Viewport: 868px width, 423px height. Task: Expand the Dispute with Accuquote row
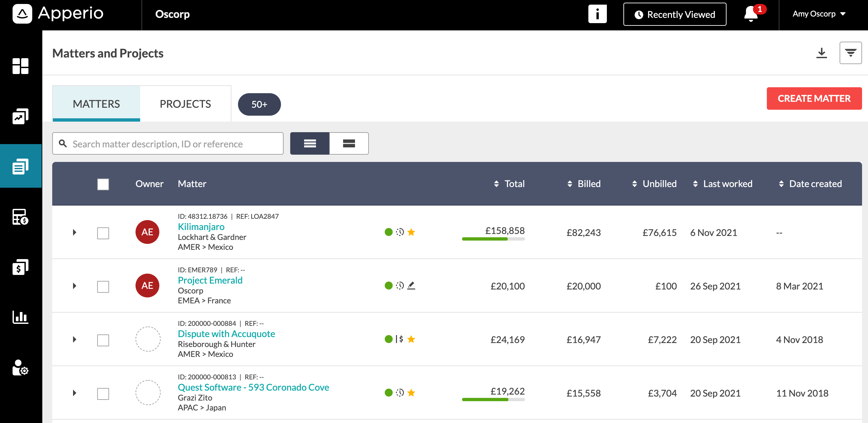tap(74, 339)
